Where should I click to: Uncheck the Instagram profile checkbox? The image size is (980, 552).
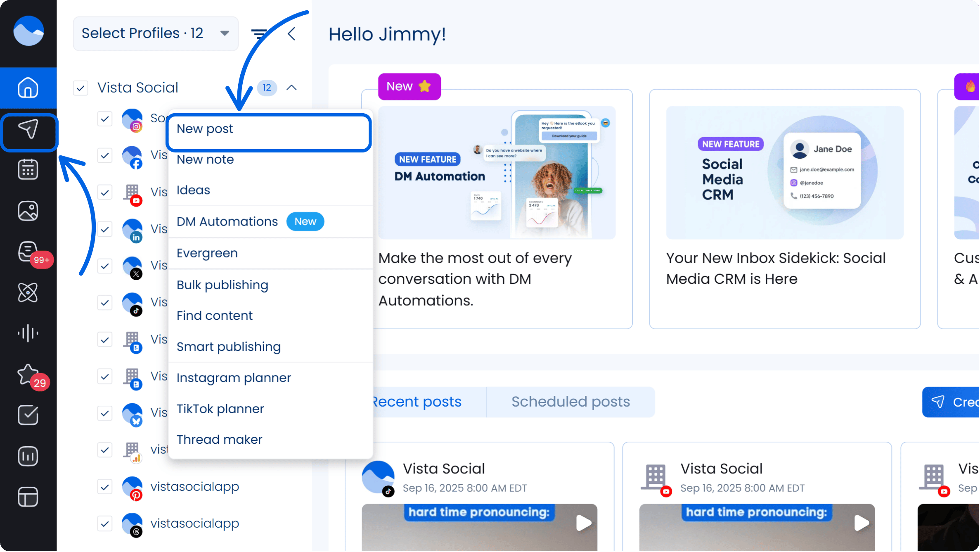(105, 119)
